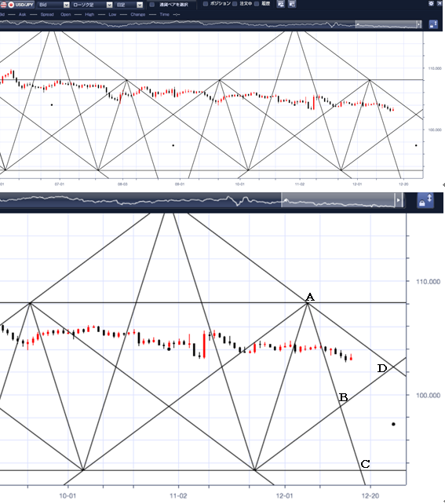Click the second chart layout icon in toolbar

[292, 4]
